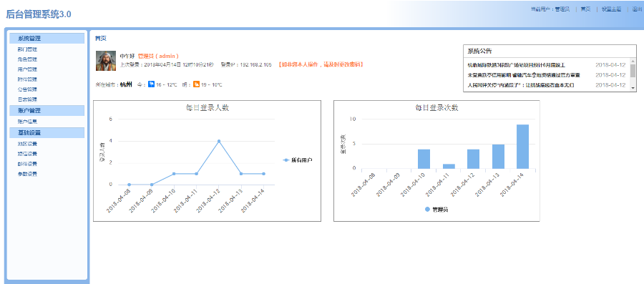The image size is (644, 284).
Task: Click the 每日登录人数 chart title
Action: pos(207,108)
